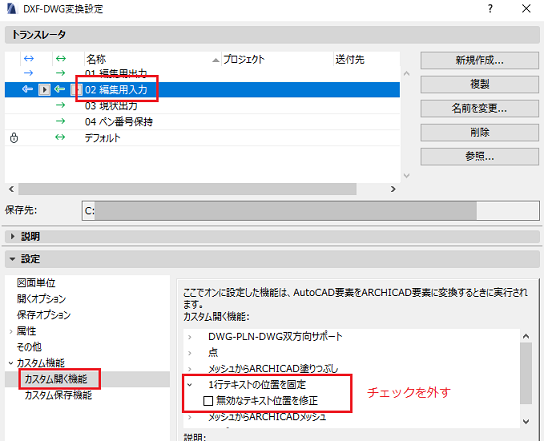544x441 pixels.
Task: Click left arrow of translator list scrollbar
Action: [11, 189]
